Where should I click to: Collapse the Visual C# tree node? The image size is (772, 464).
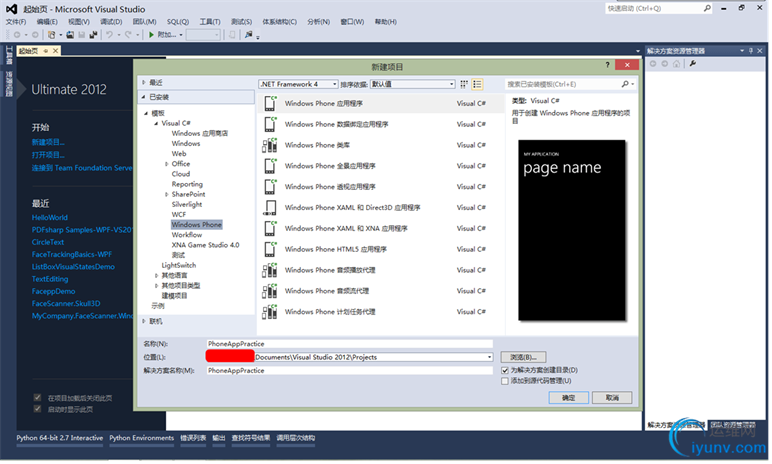tap(156, 124)
